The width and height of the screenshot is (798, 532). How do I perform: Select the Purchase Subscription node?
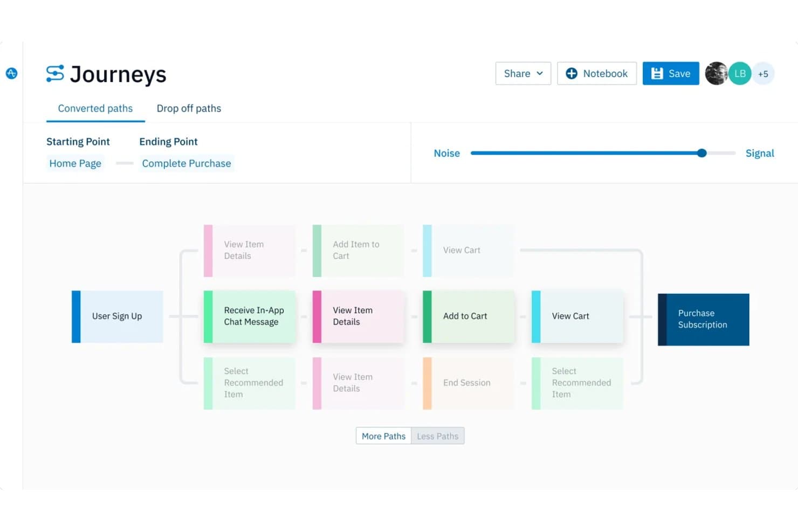(704, 320)
